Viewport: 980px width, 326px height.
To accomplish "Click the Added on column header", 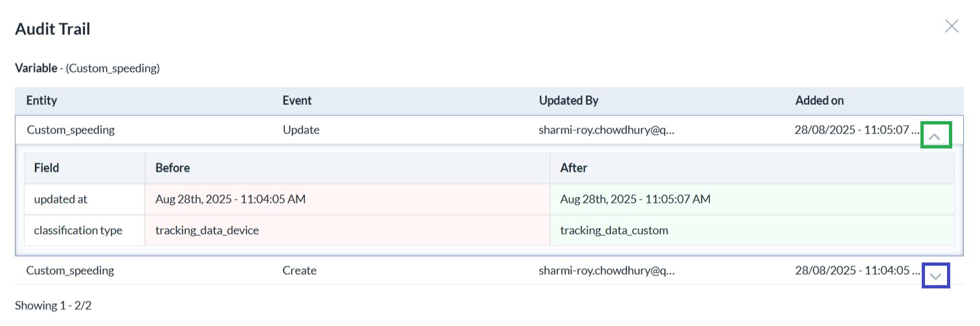I will tap(819, 100).
